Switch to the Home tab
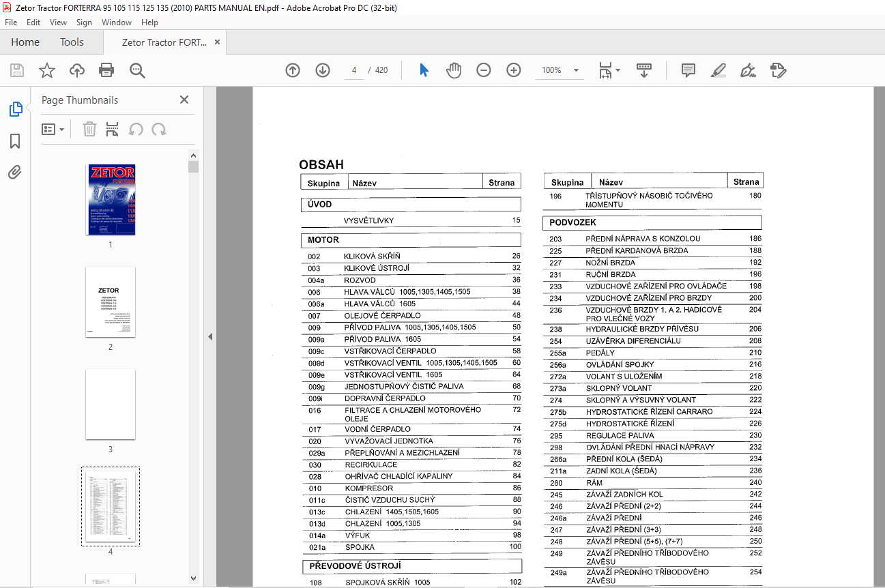Viewport: 885px width, 588px height. click(25, 42)
